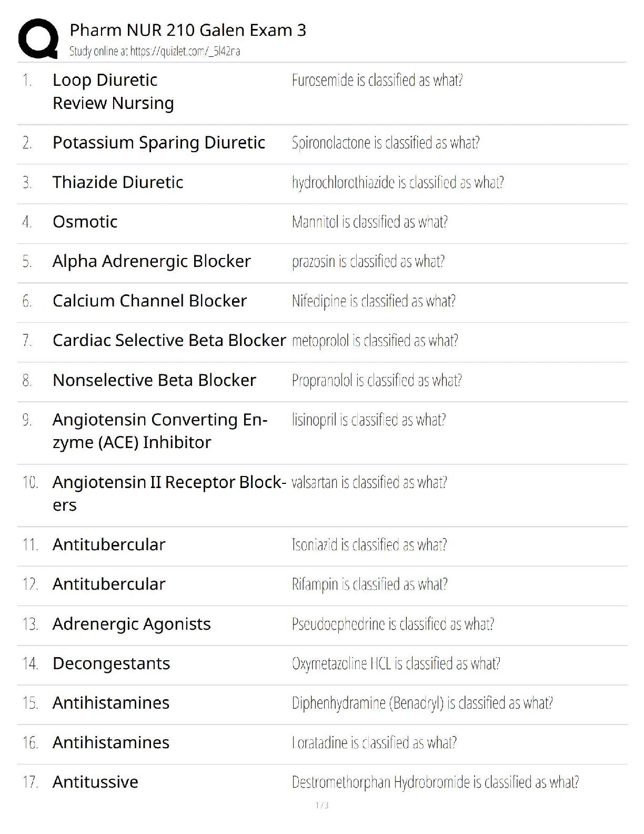Click the Osmotic term in row 4
This screenshot has width=644, height=834.
pos(85,222)
